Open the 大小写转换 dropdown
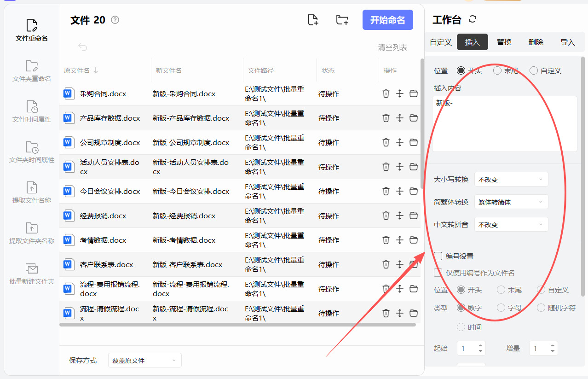The image size is (588, 379). click(x=511, y=179)
